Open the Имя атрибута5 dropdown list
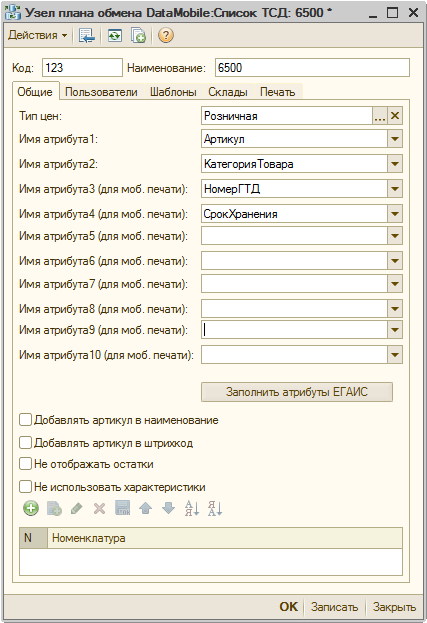Screen dimensions: 427x623 click(x=395, y=236)
